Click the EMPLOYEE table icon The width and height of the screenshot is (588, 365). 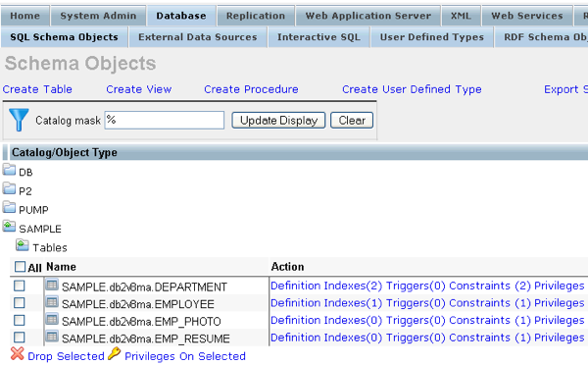[52, 302]
